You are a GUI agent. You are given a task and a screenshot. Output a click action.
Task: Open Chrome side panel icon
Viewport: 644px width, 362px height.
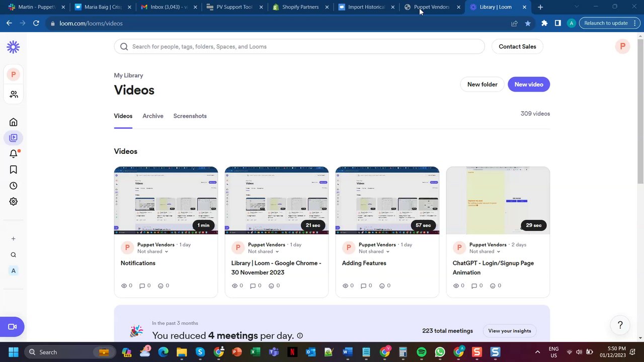(558, 23)
